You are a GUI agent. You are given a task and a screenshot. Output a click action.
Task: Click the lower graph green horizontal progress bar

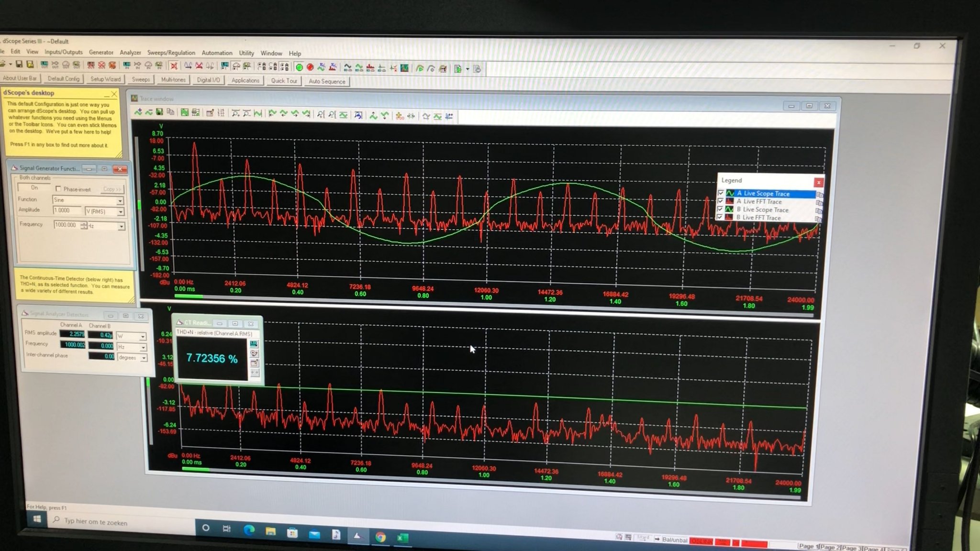coord(195,469)
